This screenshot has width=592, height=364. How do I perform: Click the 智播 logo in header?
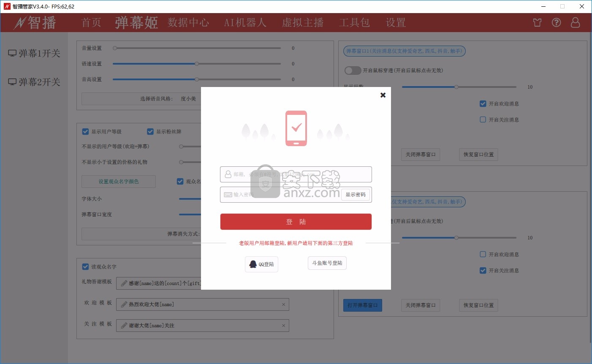pyautogui.click(x=35, y=23)
